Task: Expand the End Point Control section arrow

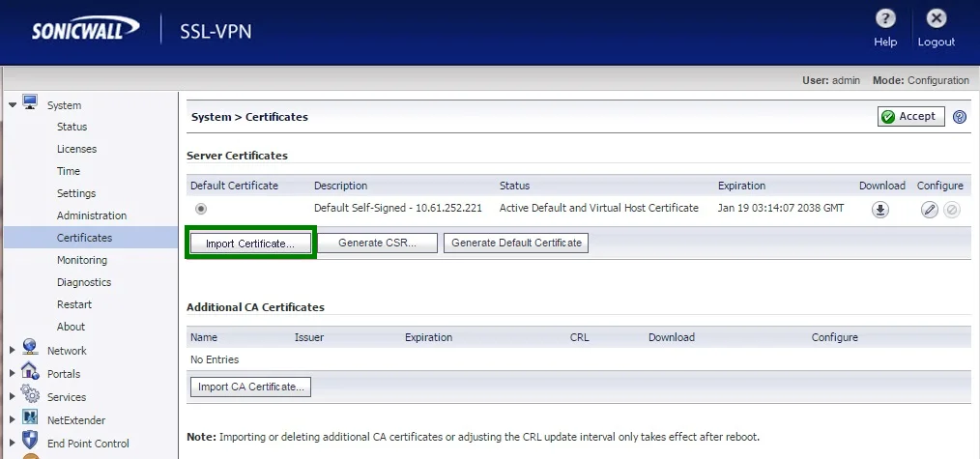Action: pyautogui.click(x=13, y=444)
